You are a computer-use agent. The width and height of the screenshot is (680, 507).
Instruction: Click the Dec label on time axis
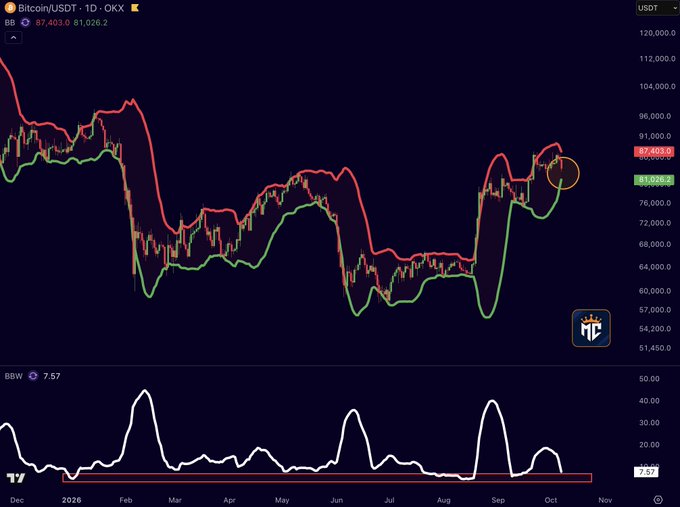17,500
